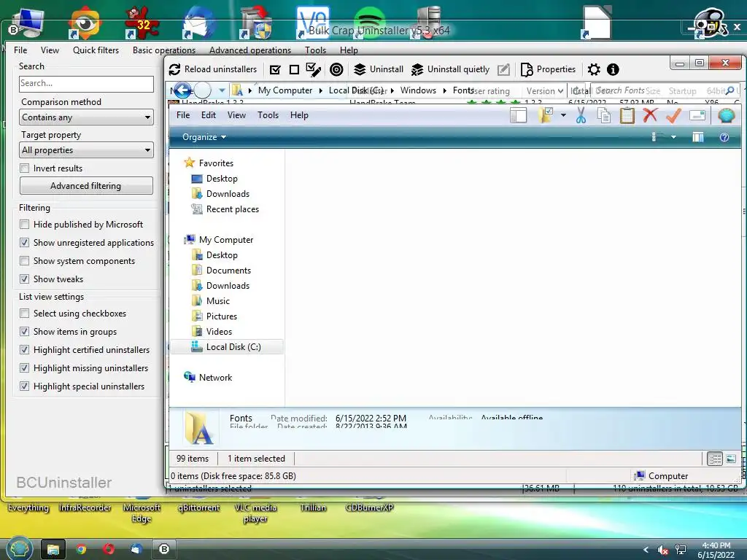Click the blue back arrow in Explorer

(182, 90)
